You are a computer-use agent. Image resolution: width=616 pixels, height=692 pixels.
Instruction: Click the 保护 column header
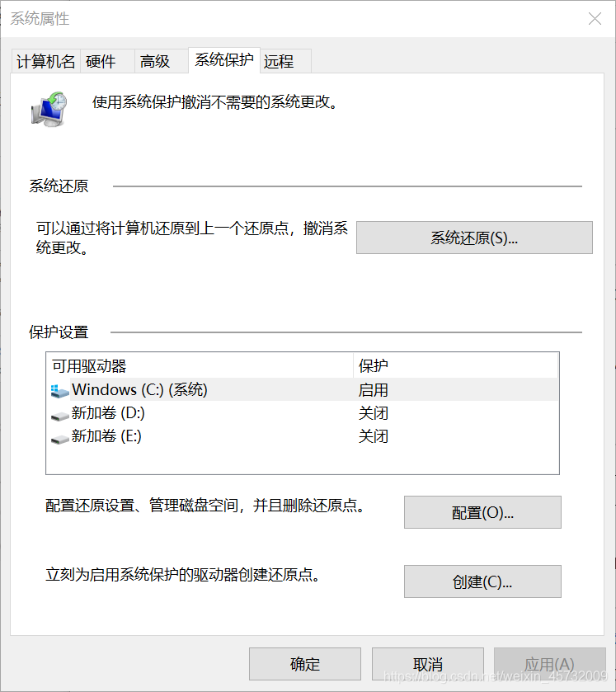pyautogui.click(x=456, y=366)
